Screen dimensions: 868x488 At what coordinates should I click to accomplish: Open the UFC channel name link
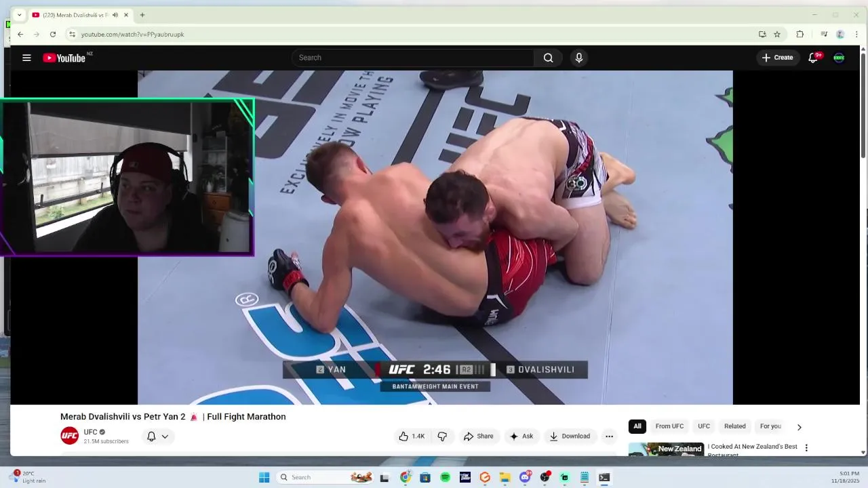tap(90, 432)
